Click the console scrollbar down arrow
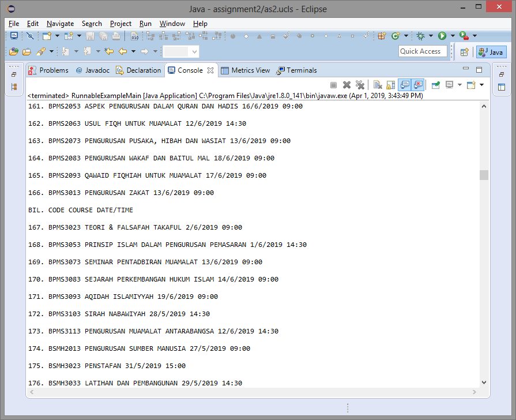 click(x=484, y=382)
